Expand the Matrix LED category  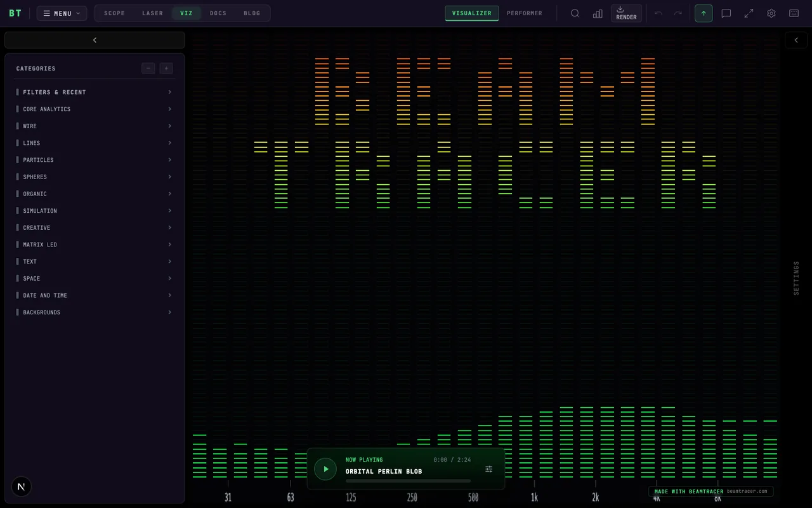(95, 244)
